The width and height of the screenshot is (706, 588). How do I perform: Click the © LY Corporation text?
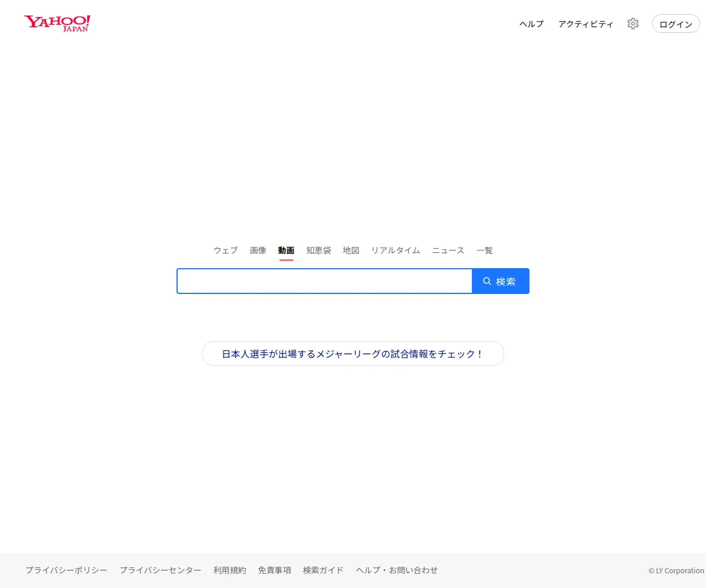(676, 571)
